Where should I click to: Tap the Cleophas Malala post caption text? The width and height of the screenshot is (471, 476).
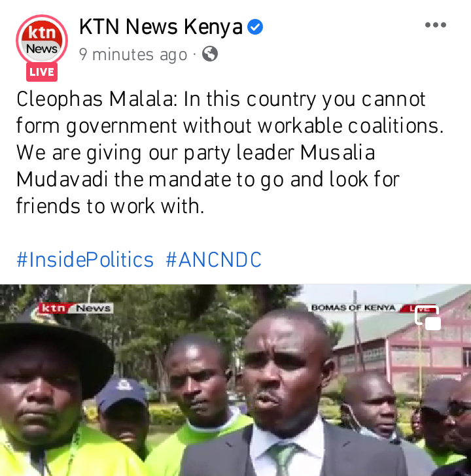pyautogui.click(x=230, y=153)
